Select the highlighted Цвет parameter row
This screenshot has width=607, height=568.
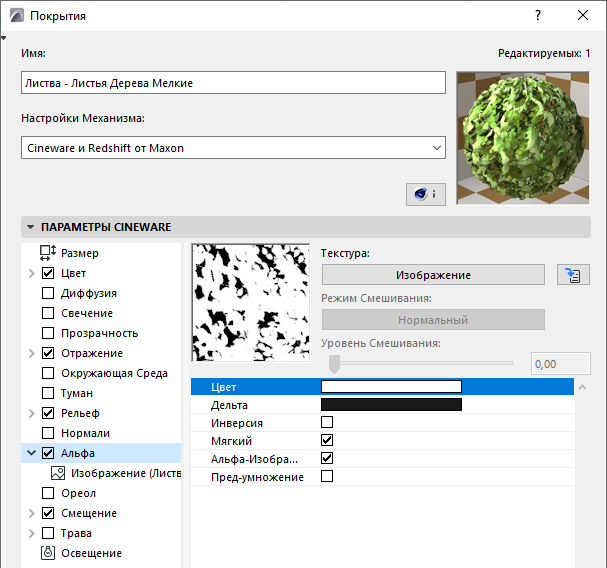[x=382, y=387]
